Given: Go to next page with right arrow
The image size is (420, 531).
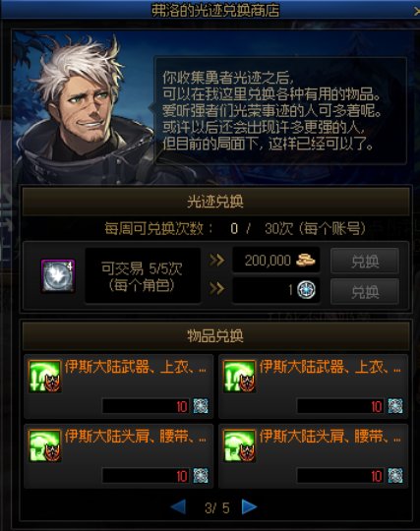Looking at the screenshot, I should (250, 507).
